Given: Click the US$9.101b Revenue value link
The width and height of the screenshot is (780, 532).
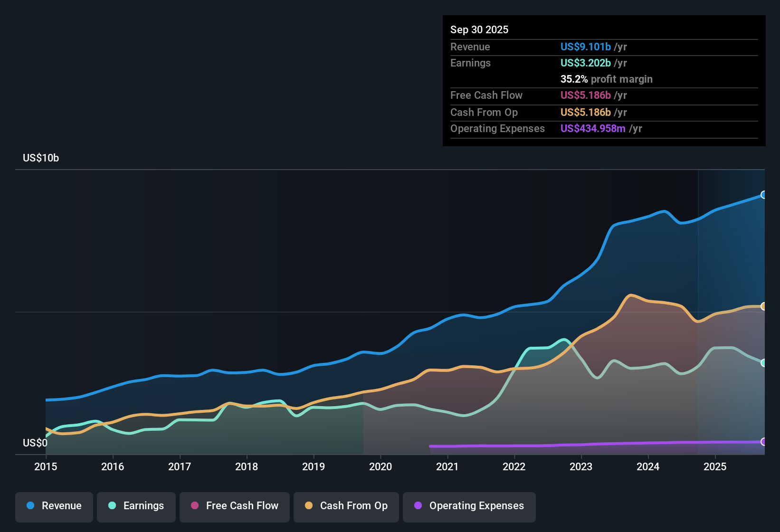Looking at the screenshot, I should [x=585, y=47].
